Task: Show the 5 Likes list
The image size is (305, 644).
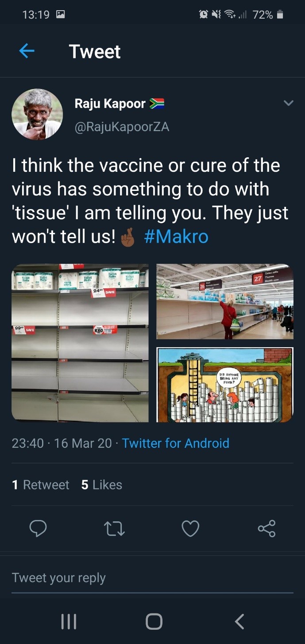Action: (102, 485)
